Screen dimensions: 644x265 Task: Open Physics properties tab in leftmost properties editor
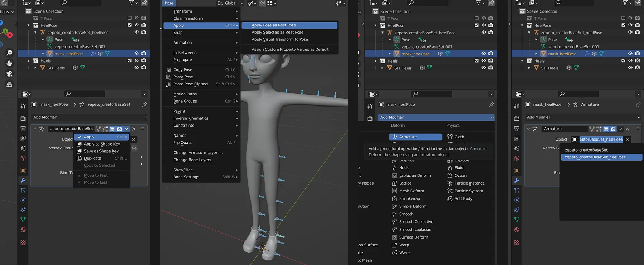[x=23, y=200]
